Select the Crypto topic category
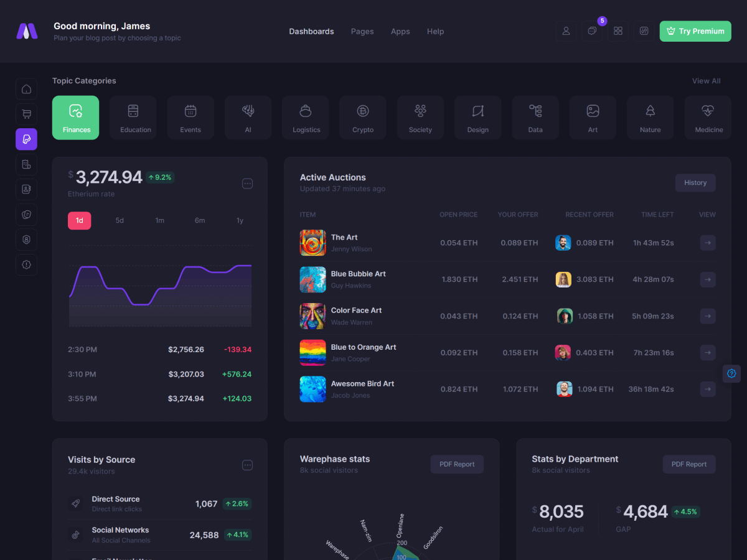 [x=363, y=118]
